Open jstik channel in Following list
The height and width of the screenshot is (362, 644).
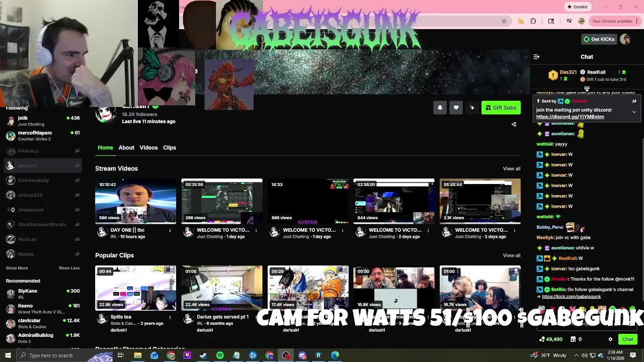(43, 121)
